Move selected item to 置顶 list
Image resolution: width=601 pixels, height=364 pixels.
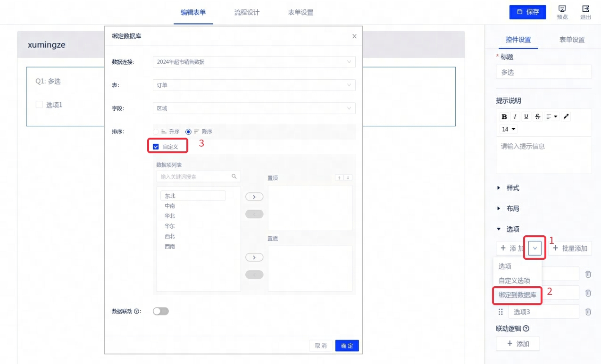tap(254, 197)
